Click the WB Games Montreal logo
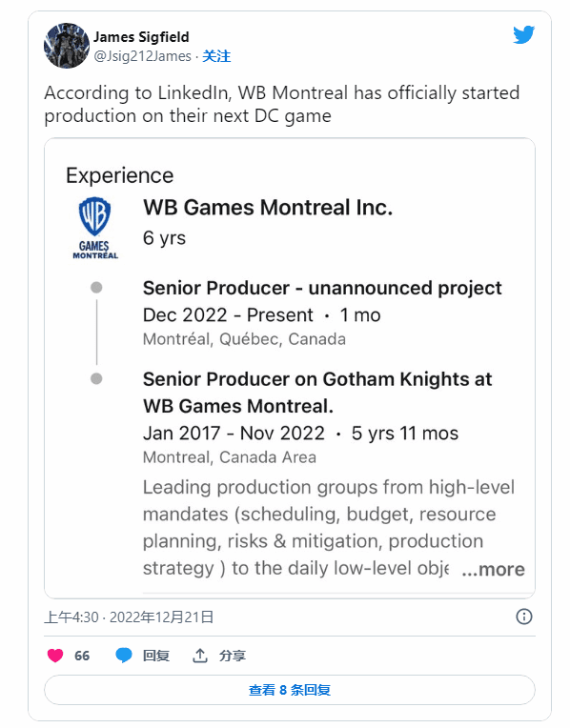 click(x=95, y=228)
